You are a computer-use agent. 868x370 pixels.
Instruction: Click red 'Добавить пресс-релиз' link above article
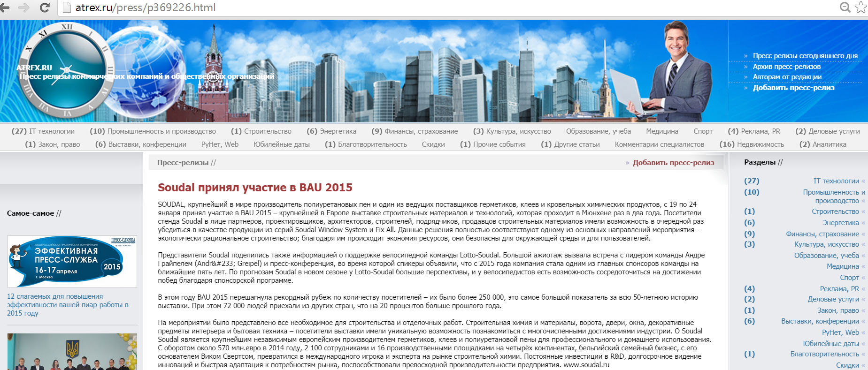tap(673, 163)
